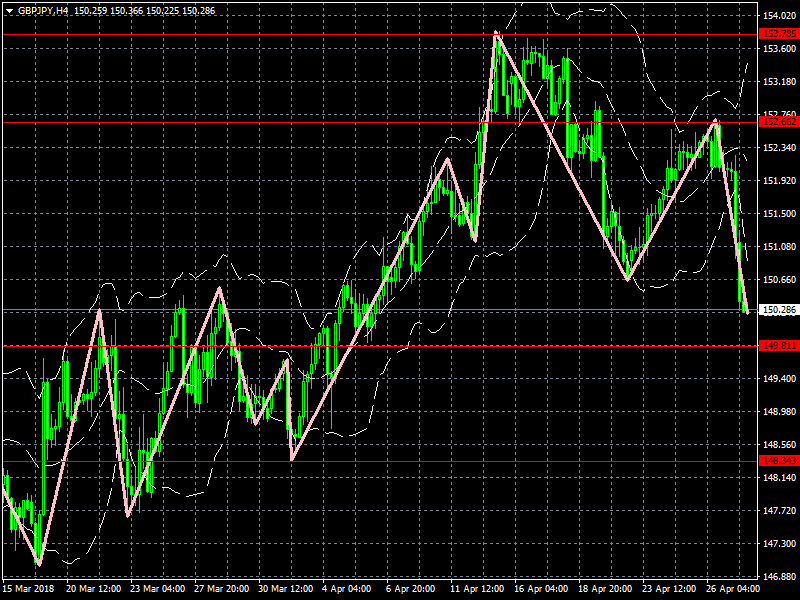This screenshot has width=800, height=600.
Task: Select the 150.660 price scale value
Action: (779, 280)
